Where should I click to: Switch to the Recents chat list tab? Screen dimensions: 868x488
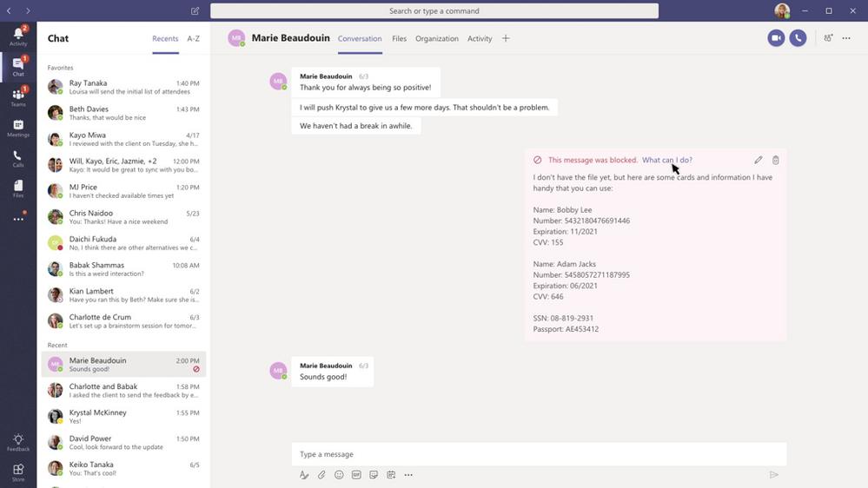(165, 39)
